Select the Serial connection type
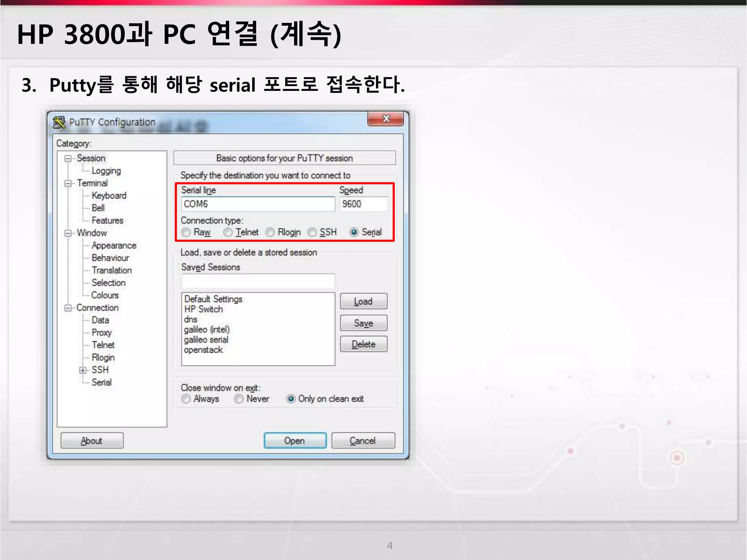Screen dimensions: 747x560 tap(354, 232)
